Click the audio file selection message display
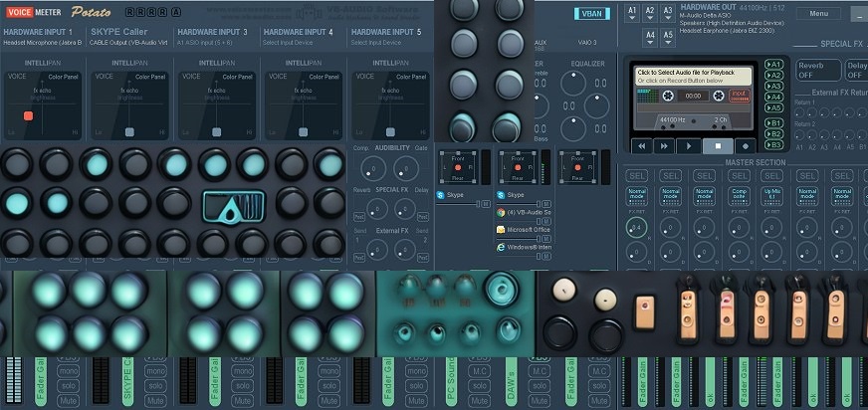This screenshot has width=868, height=410. click(x=693, y=76)
